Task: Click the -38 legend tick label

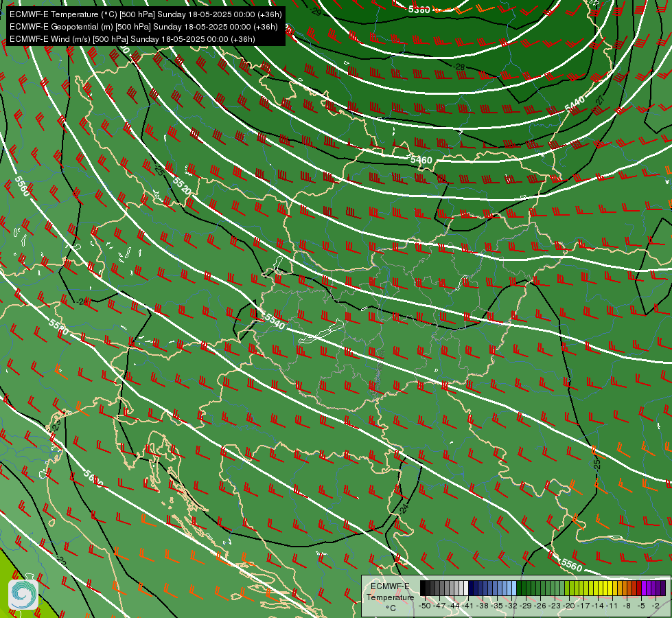Action: click(x=482, y=606)
